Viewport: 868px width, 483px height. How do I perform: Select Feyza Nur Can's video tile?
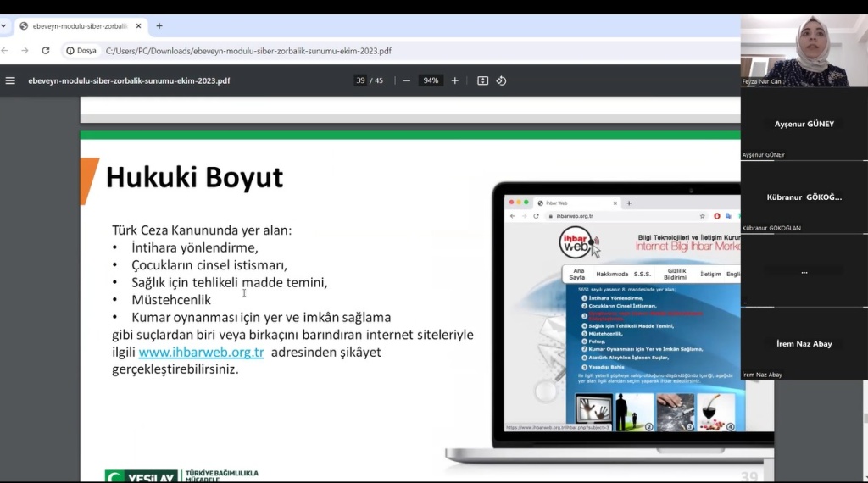click(x=804, y=51)
